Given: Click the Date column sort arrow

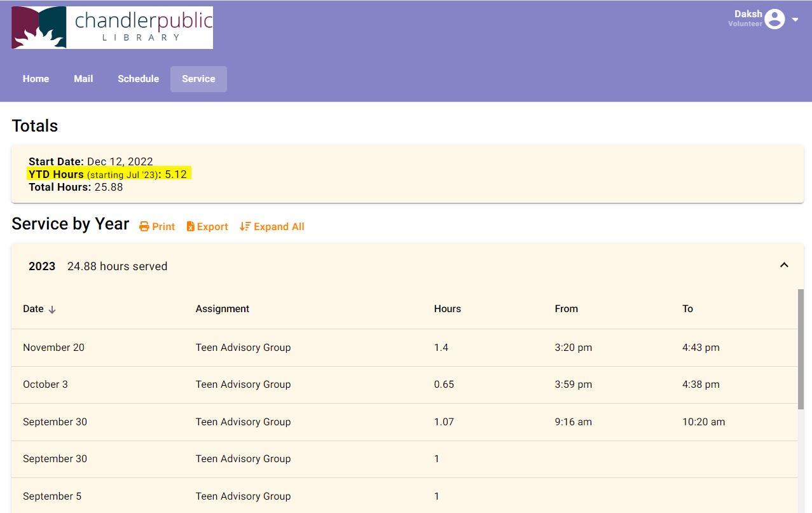Looking at the screenshot, I should (52, 310).
